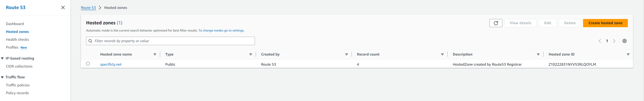Sort by Type column arrow
The width and height of the screenshot is (644, 101).
[x=251, y=54]
